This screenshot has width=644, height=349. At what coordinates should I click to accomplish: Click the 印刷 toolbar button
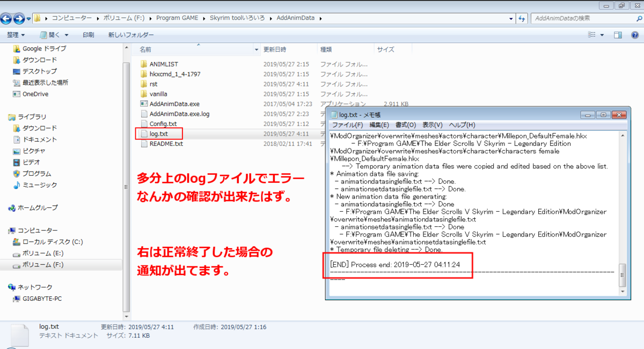[x=88, y=35]
